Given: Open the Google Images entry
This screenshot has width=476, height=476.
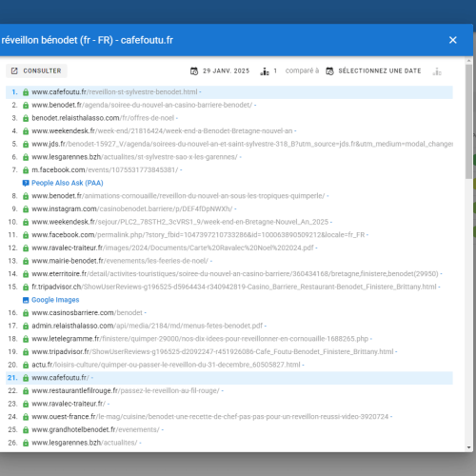Looking at the screenshot, I should tap(55, 300).
